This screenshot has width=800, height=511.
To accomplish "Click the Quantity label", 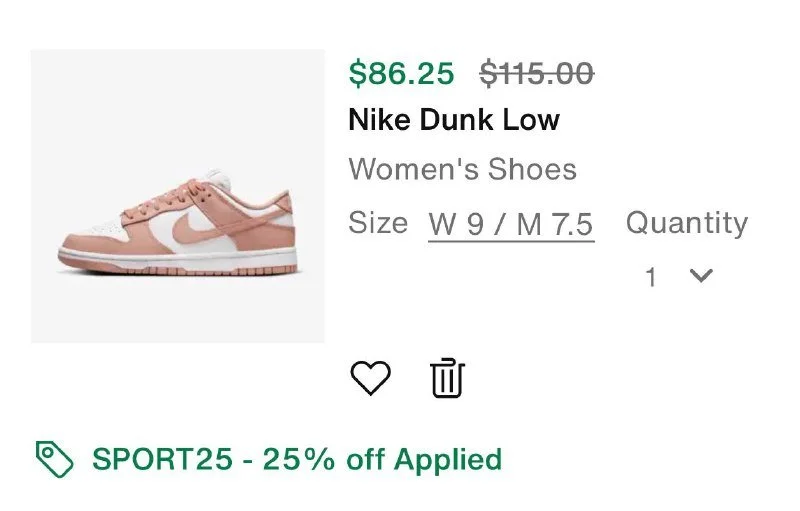I will (x=687, y=223).
